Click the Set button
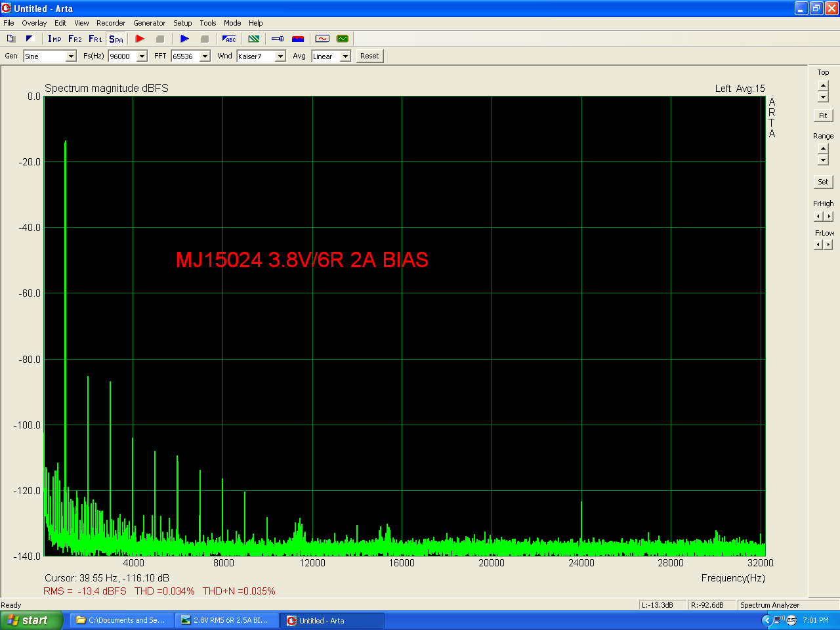Viewport: 840px width, 630px height. [x=823, y=182]
